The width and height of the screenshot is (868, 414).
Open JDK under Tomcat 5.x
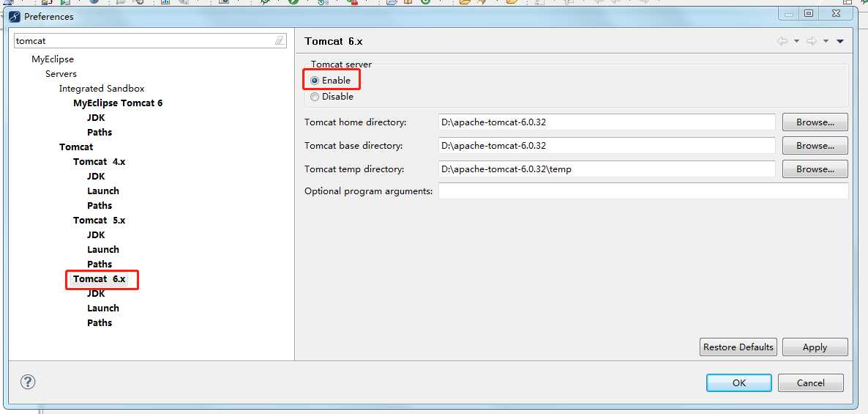tap(96, 235)
